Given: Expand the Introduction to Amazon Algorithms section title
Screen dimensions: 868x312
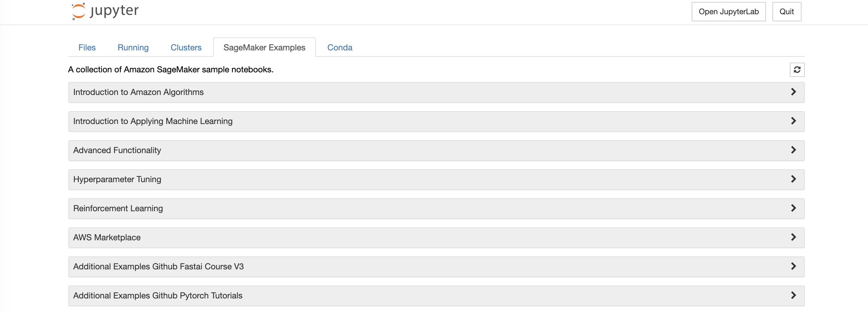Looking at the screenshot, I should click(x=138, y=92).
